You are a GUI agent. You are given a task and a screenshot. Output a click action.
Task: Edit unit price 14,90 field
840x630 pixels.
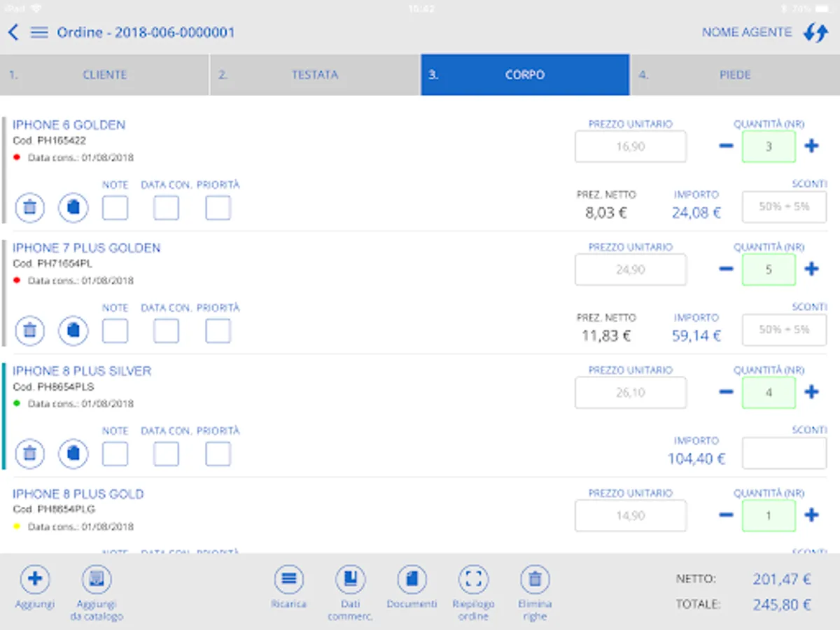pos(631,516)
